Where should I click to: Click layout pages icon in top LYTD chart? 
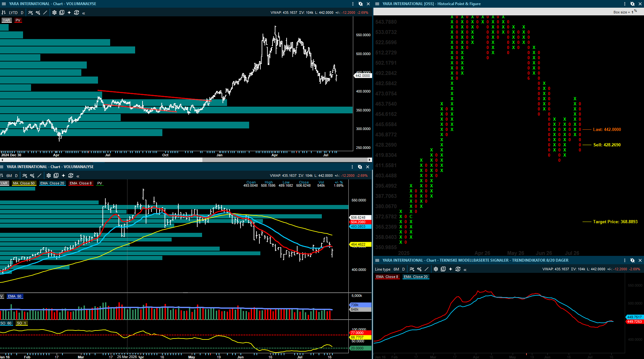[62, 13]
